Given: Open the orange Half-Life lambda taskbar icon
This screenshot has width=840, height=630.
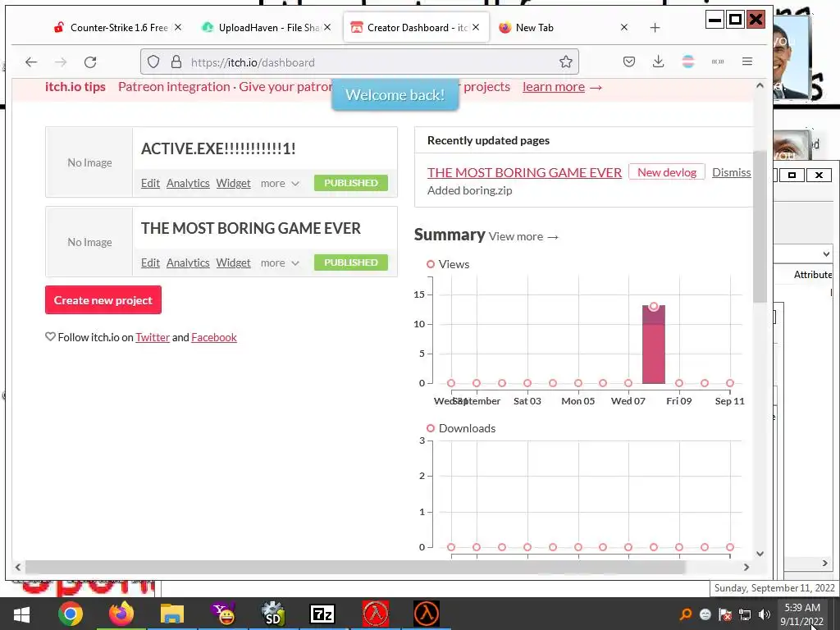Looking at the screenshot, I should (x=427, y=614).
